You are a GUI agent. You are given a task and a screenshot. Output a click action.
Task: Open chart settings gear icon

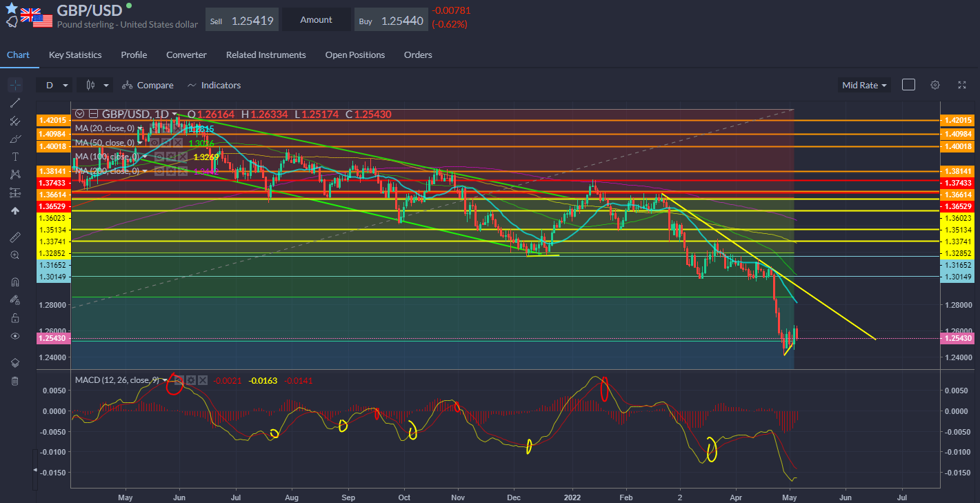coord(935,85)
